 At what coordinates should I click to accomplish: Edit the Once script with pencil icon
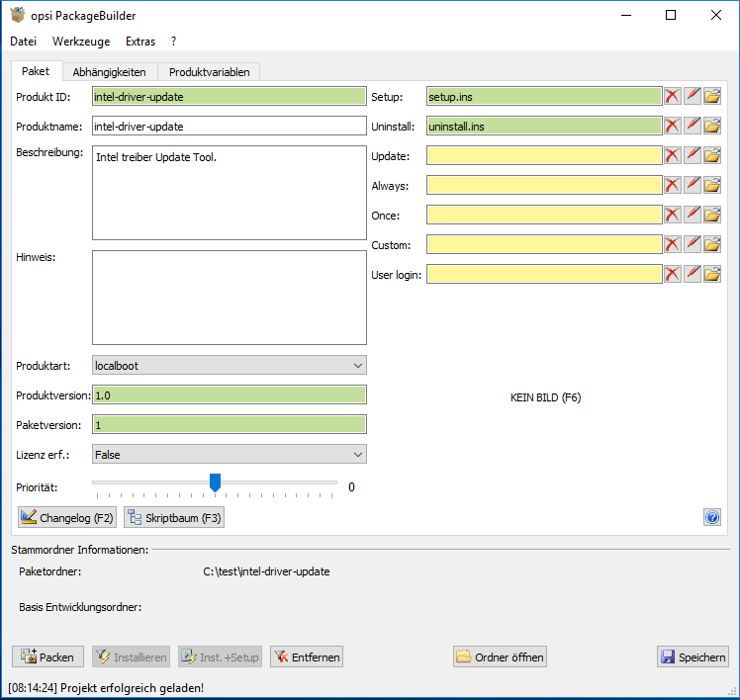(693, 216)
